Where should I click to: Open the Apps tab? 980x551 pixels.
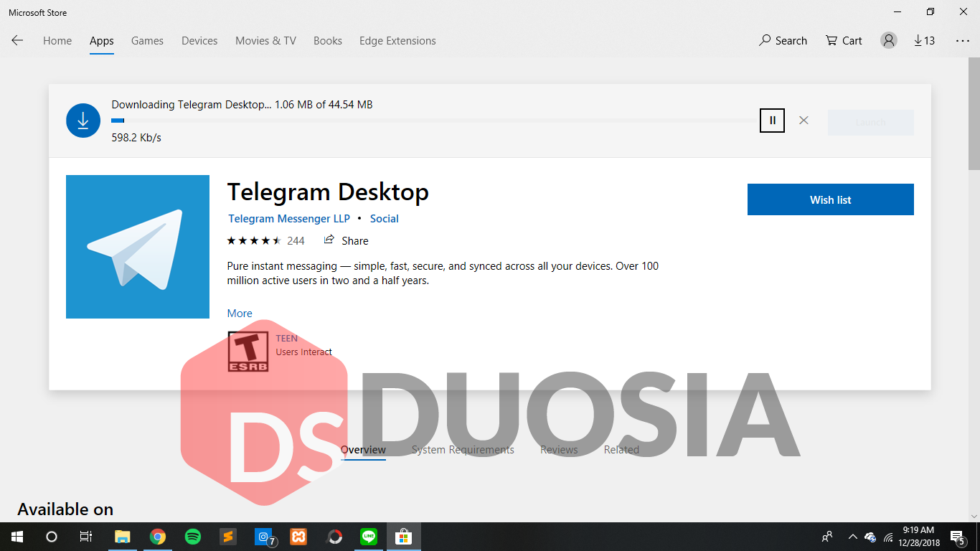point(101,41)
